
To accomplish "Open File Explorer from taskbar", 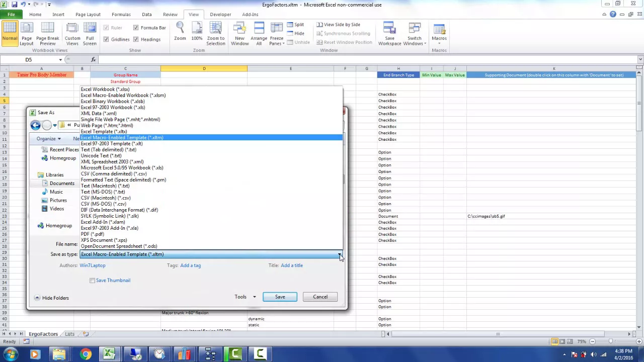I will coord(59,354).
